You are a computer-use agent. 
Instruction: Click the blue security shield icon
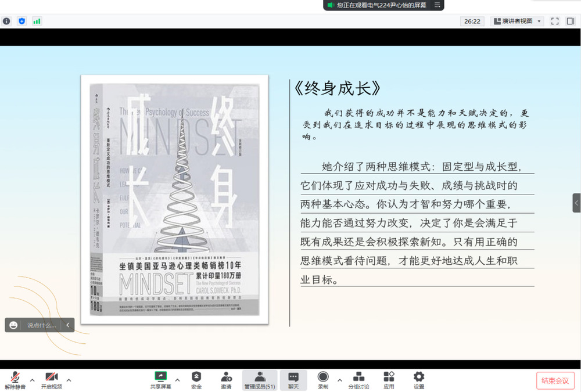(22, 21)
